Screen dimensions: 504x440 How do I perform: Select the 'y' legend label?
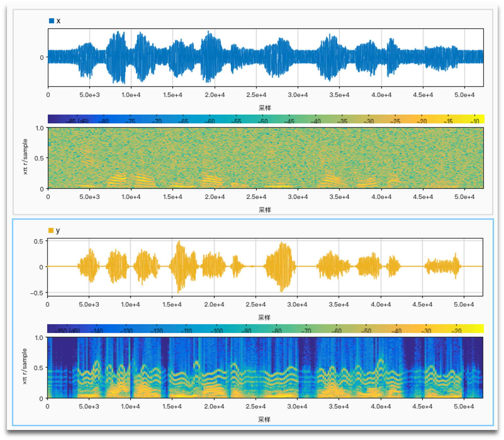[x=58, y=231]
